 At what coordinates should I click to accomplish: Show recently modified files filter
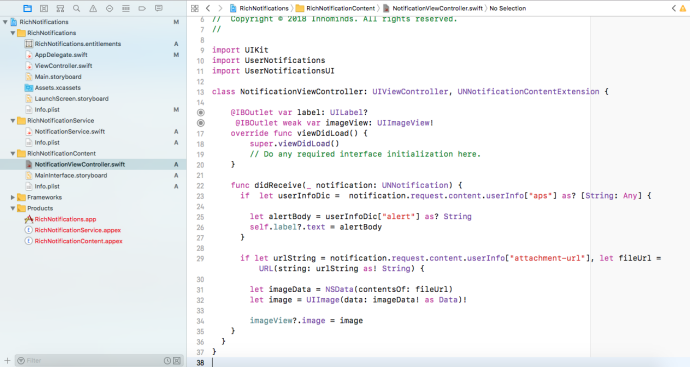tap(167, 361)
